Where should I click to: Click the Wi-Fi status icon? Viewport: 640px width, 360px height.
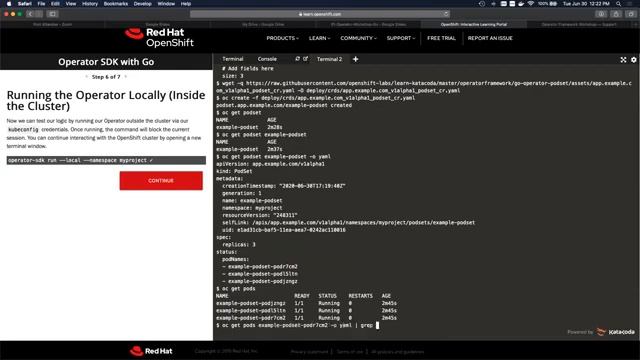tap(531, 4)
